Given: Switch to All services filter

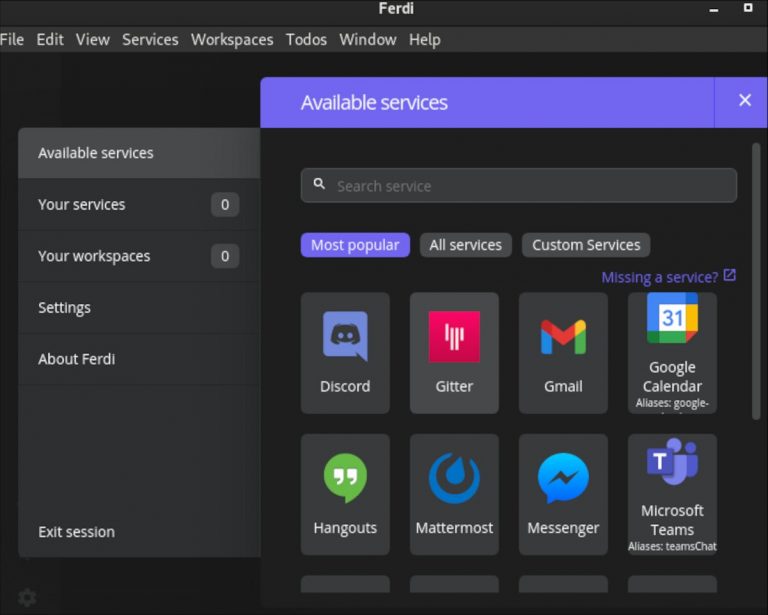Looking at the screenshot, I should pos(465,245).
